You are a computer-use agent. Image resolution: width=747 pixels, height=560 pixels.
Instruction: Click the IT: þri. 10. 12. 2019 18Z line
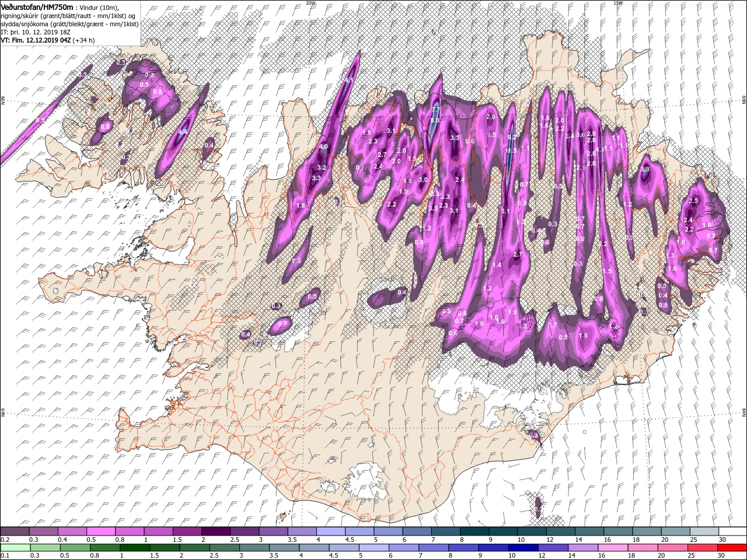tap(36, 32)
